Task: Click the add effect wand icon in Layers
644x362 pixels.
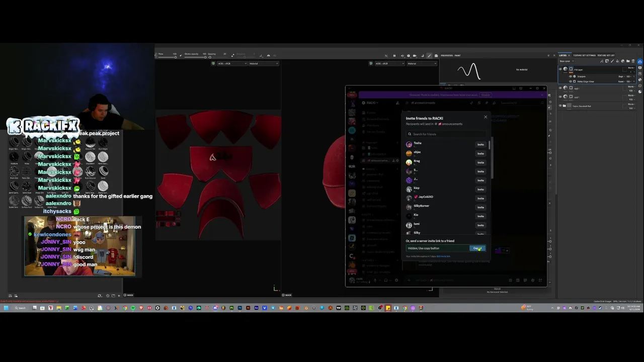Action: coord(602,61)
